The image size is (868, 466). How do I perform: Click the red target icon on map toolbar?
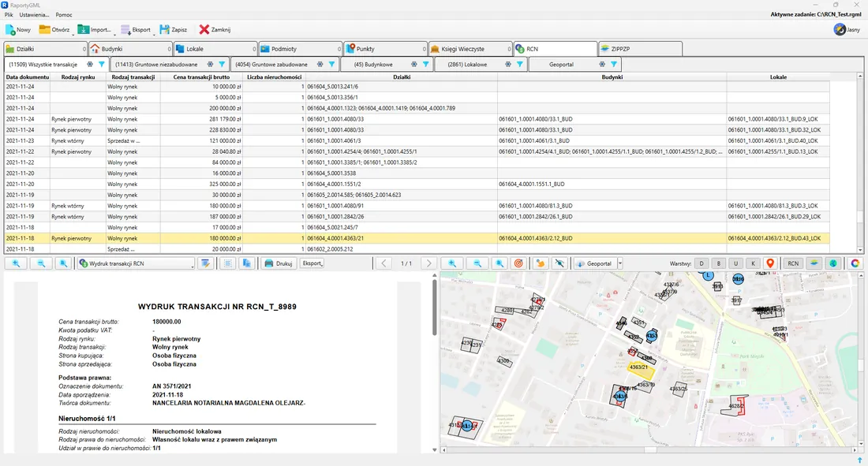518,263
